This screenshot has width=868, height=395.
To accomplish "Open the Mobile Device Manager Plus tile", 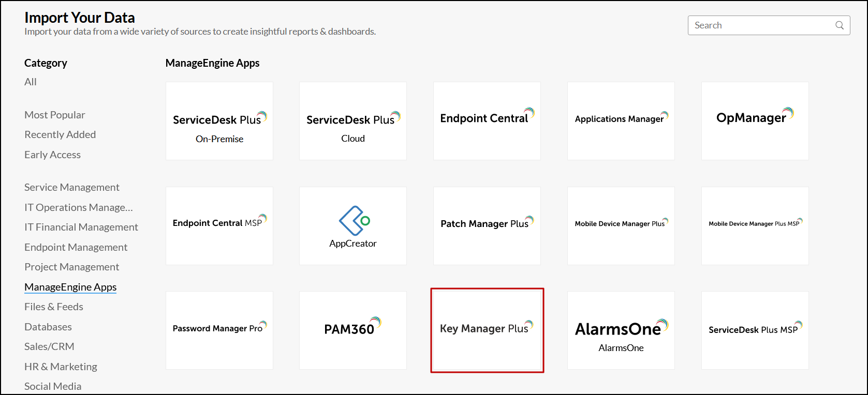I will tap(621, 226).
